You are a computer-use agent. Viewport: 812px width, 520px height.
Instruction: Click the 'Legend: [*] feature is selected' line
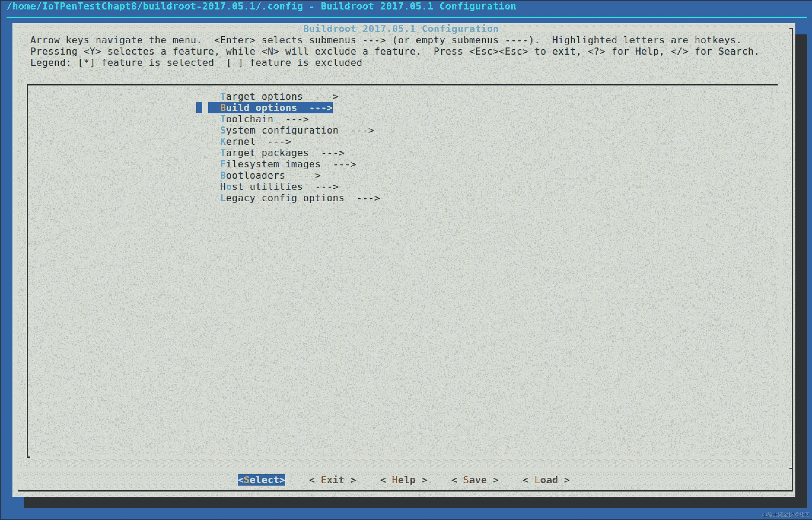coord(196,63)
